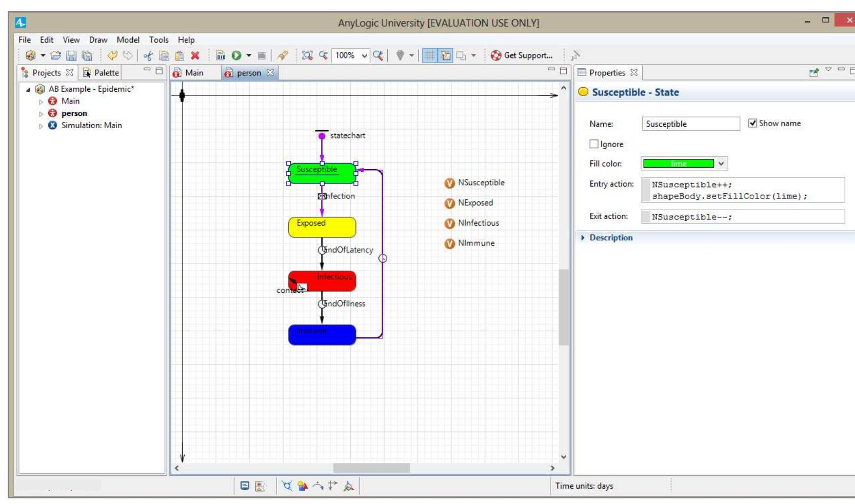Click the Zoom to Fit icon

(x=307, y=55)
